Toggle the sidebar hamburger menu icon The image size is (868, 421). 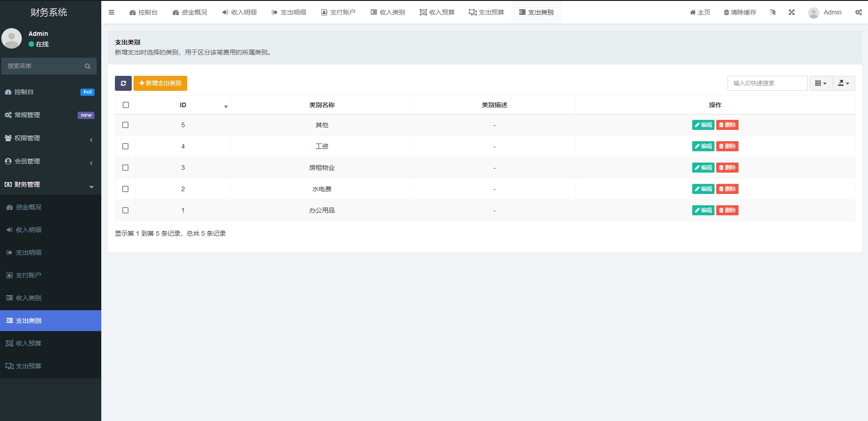[x=111, y=12]
